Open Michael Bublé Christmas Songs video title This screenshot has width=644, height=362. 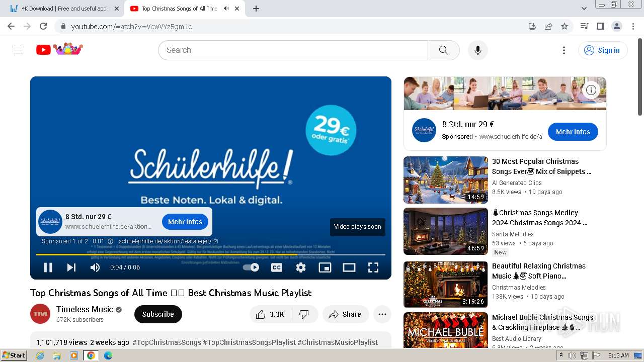(542, 322)
